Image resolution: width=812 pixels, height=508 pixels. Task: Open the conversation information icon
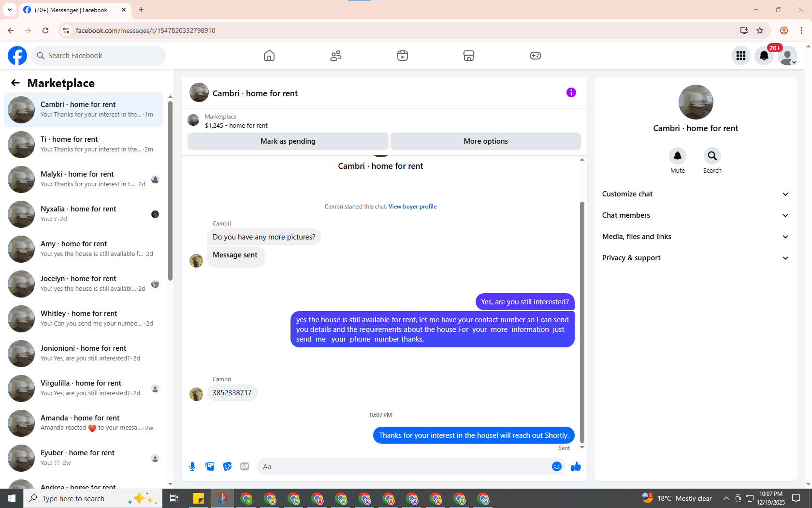pyautogui.click(x=571, y=92)
